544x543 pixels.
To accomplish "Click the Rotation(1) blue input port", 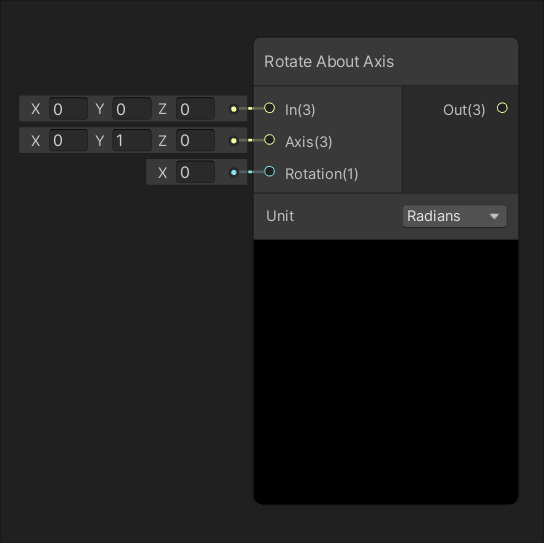I will click(x=269, y=172).
